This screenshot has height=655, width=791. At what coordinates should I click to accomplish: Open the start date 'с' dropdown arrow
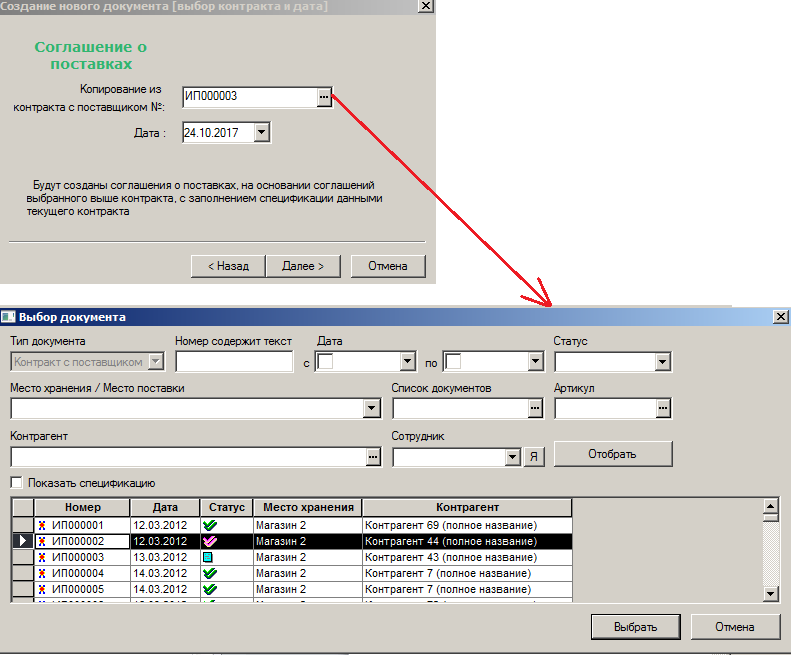pyautogui.click(x=408, y=362)
